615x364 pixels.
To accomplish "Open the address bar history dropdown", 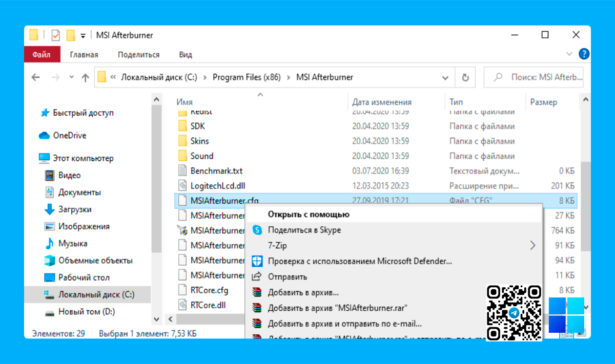I will (x=445, y=78).
